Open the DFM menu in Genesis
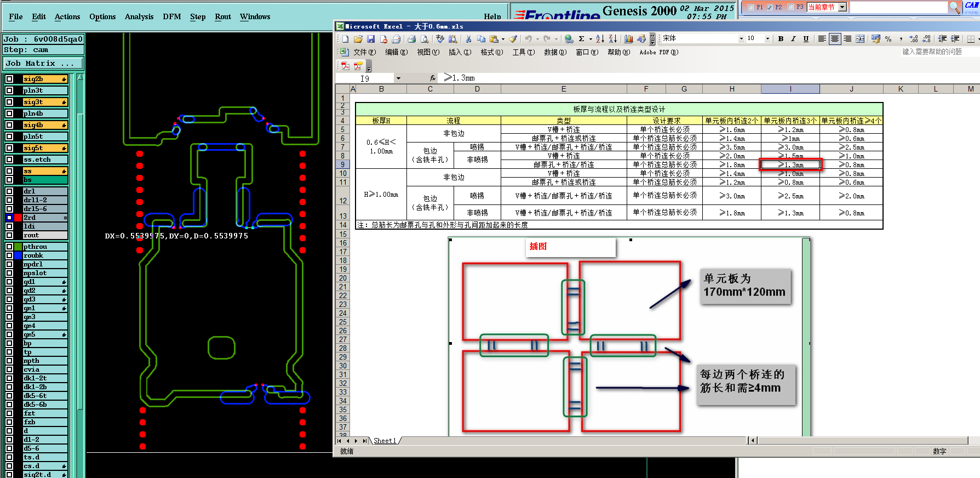Viewport: 980px width, 478px height. click(172, 16)
